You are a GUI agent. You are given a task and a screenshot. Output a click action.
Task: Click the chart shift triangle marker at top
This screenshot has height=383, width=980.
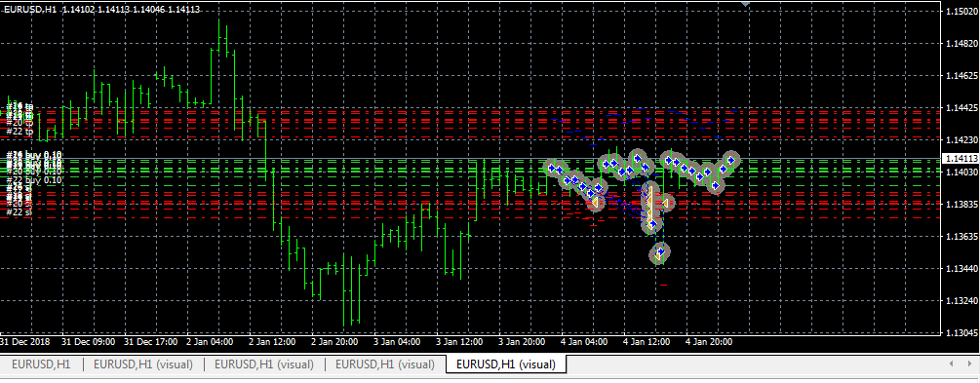(x=745, y=5)
